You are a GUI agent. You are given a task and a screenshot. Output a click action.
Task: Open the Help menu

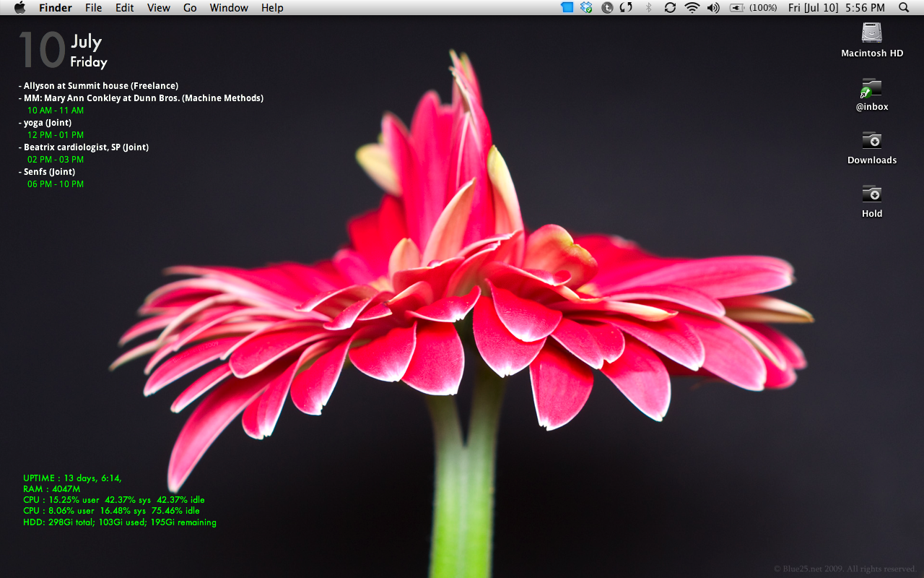click(272, 8)
